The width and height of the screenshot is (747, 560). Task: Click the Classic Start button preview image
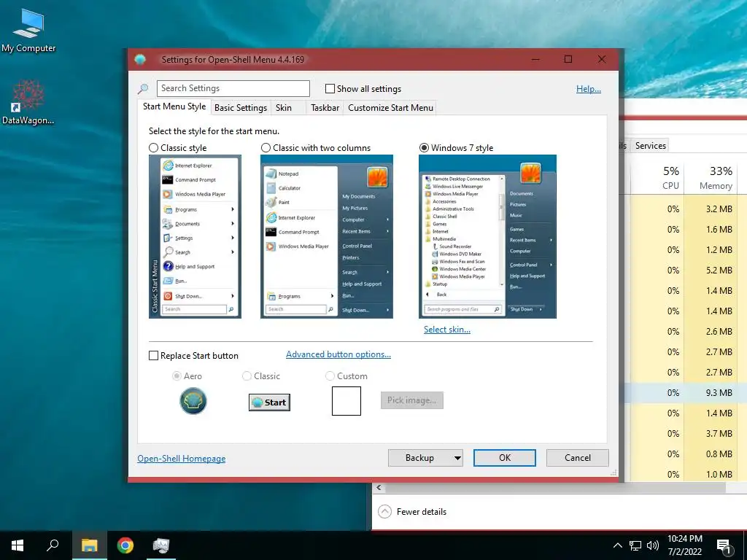tap(270, 402)
